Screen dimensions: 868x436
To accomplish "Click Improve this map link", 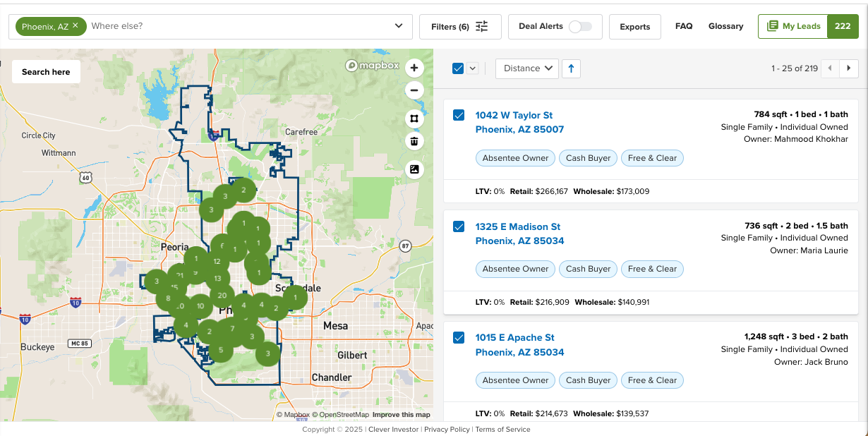I will (x=402, y=415).
